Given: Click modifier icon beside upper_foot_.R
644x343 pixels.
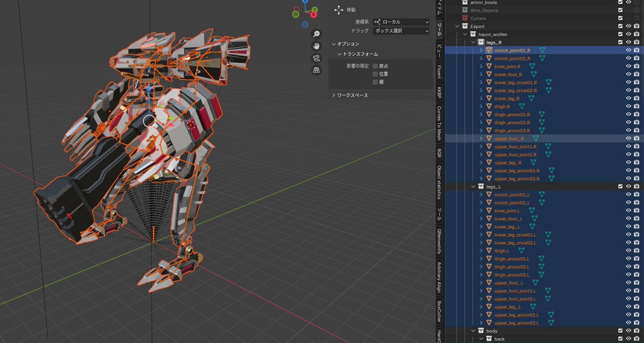Looking at the screenshot, I should point(535,138).
